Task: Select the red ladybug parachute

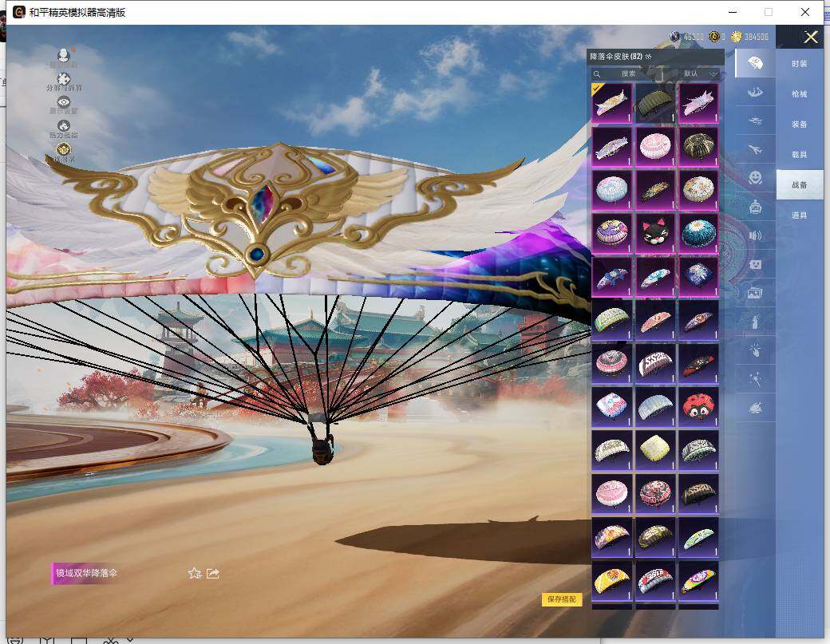Action: [699, 407]
